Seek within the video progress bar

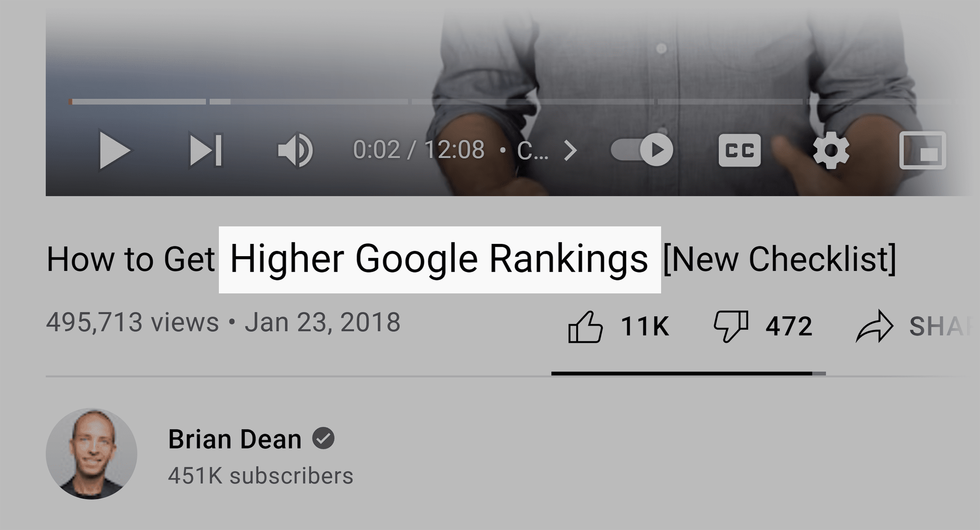click(x=510, y=102)
